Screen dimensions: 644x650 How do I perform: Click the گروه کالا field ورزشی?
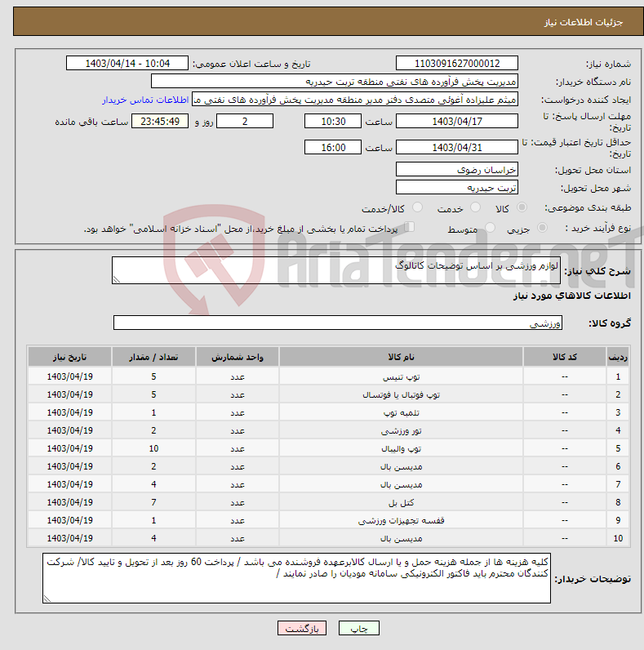point(338,323)
